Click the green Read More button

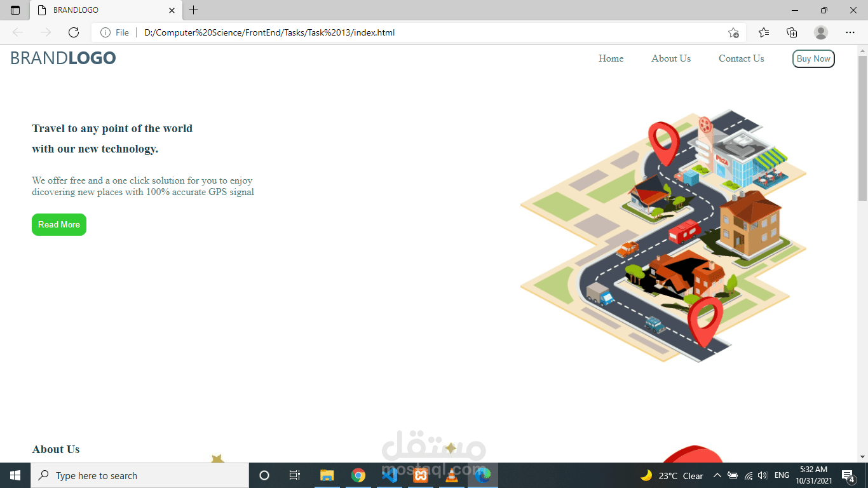pyautogui.click(x=59, y=224)
